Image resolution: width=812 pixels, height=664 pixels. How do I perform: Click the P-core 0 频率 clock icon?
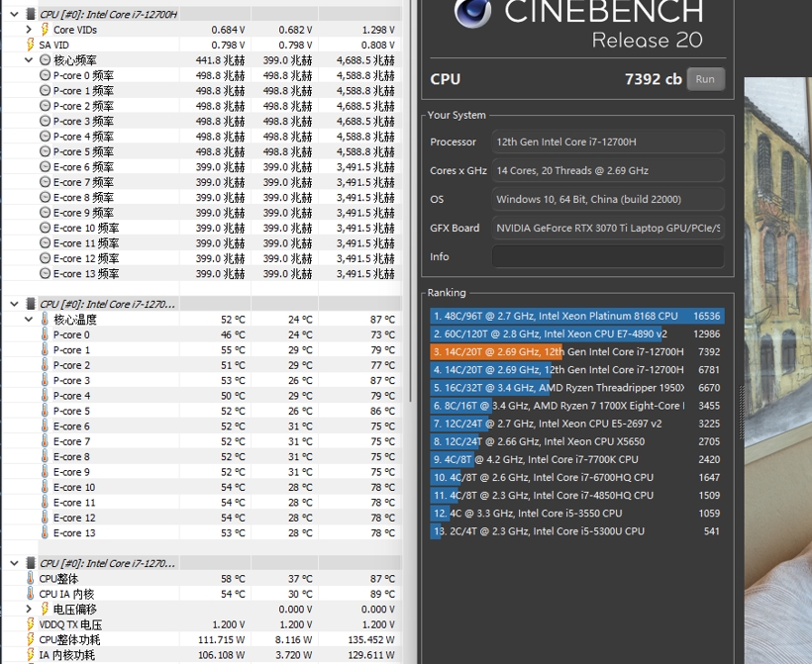(45, 75)
